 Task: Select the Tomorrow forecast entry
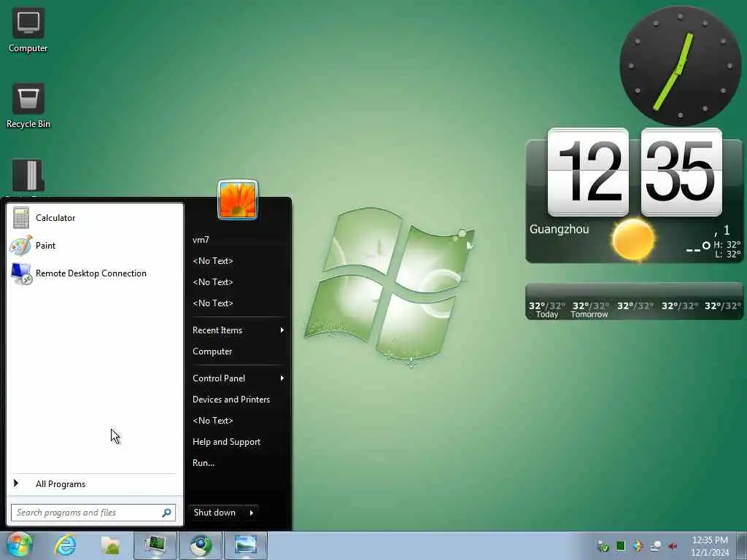(589, 309)
